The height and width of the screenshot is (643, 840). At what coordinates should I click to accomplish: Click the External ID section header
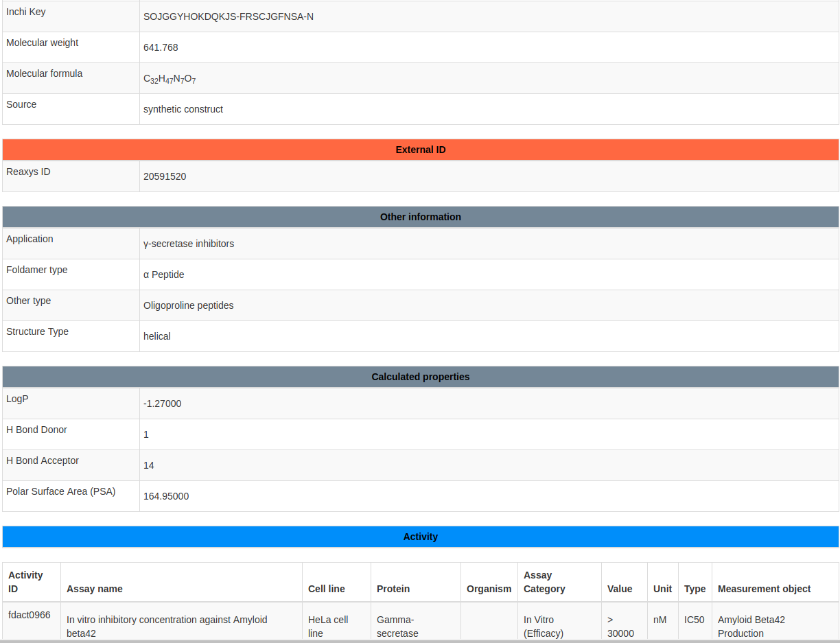coord(420,150)
